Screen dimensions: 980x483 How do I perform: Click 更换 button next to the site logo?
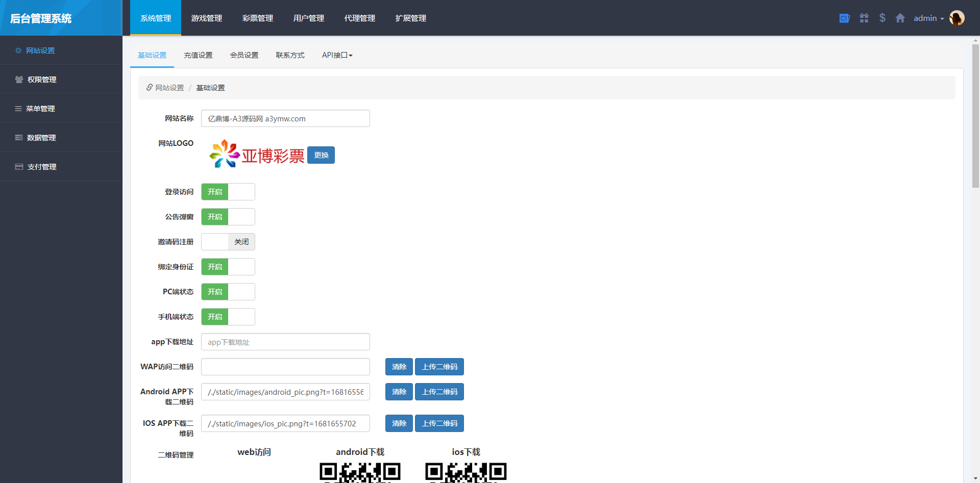(x=321, y=155)
